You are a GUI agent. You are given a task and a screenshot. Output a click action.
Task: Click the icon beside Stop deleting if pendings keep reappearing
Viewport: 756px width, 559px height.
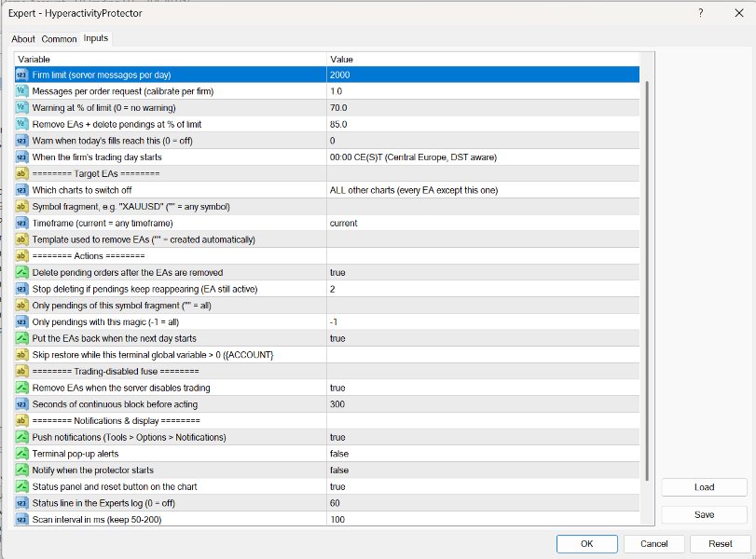pos(21,289)
